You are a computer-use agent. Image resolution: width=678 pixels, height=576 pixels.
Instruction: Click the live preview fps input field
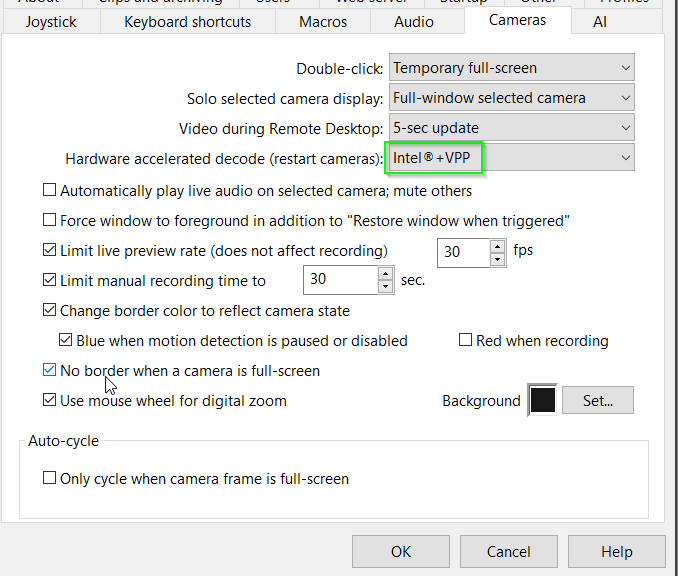point(464,253)
